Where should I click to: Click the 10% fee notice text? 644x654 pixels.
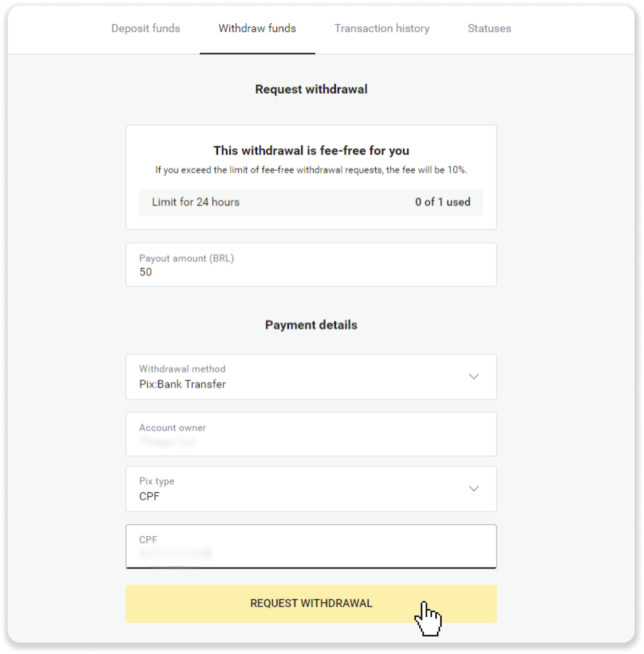(x=311, y=170)
